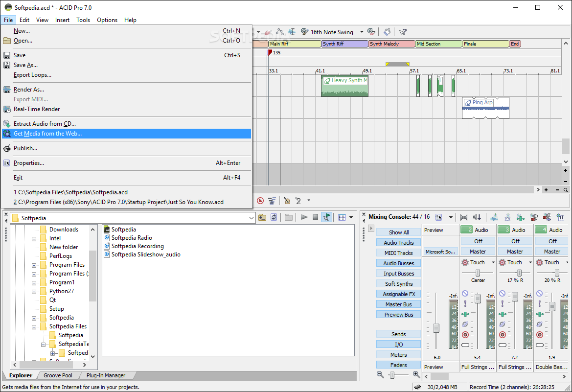Switch to Groove Pool tab

coord(58,375)
